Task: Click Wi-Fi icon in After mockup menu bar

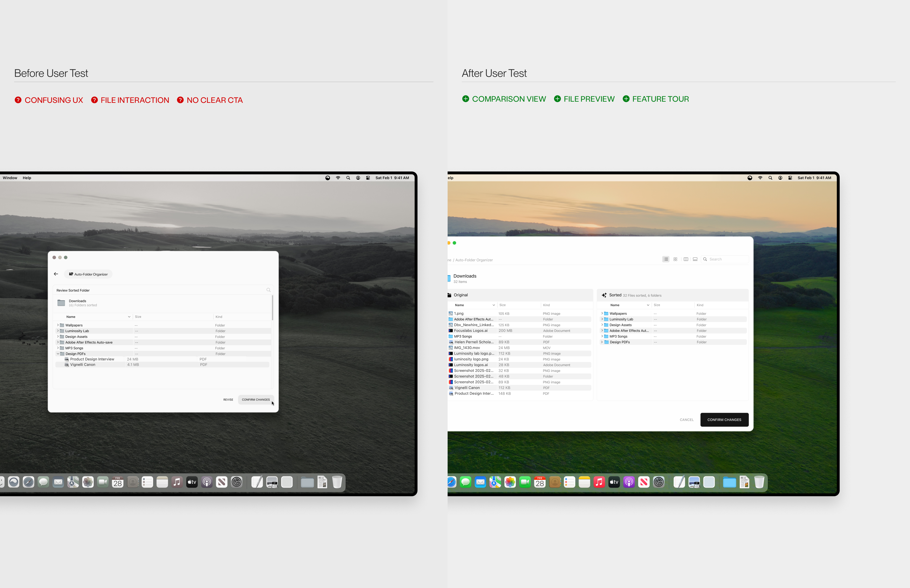Action: pyautogui.click(x=760, y=178)
